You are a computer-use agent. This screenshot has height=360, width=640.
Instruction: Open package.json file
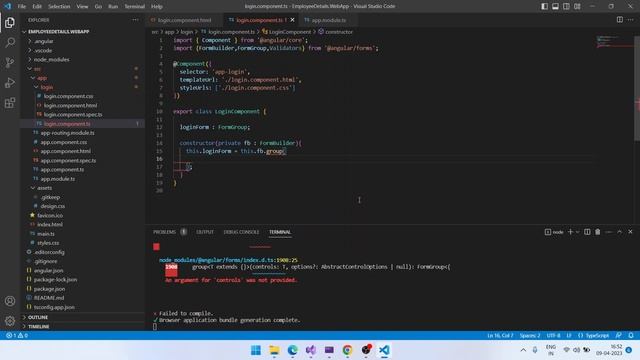click(49, 289)
